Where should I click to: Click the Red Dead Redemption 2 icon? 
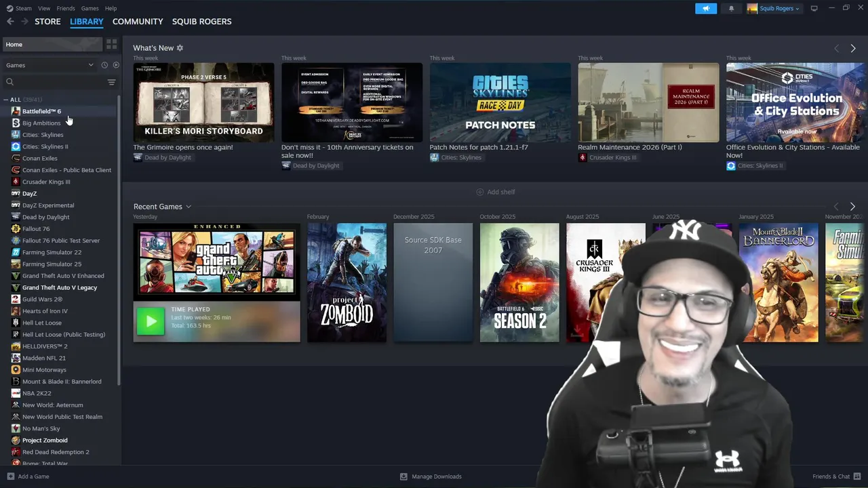16,452
